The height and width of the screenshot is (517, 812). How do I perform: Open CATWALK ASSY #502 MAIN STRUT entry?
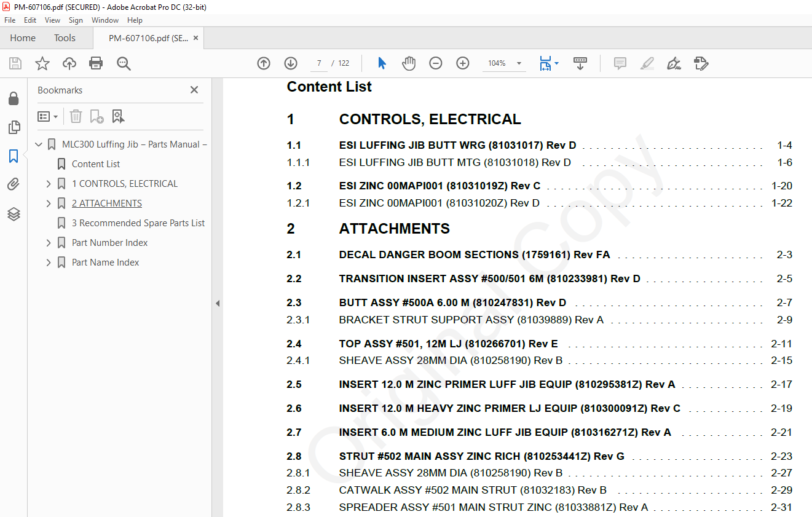tap(473, 490)
